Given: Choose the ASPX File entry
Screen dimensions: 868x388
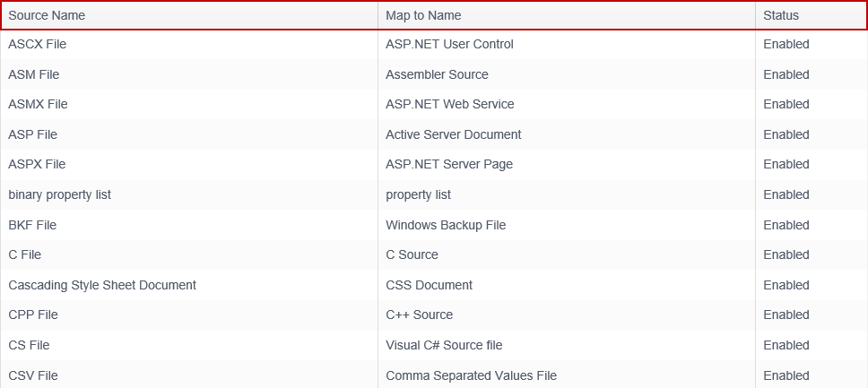Looking at the screenshot, I should 38,164.
